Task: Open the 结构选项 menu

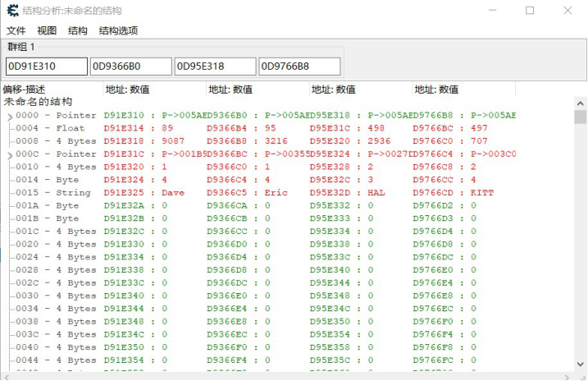Action: tap(118, 30)
